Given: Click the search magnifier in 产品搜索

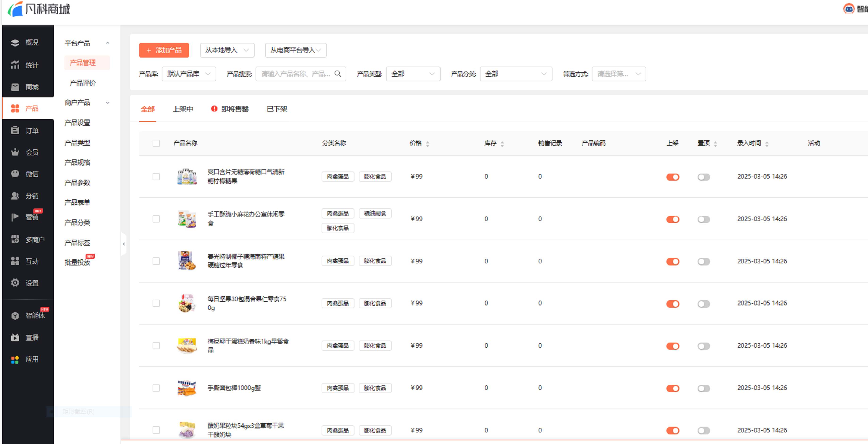Looking at the screenshot, I should 338,73.
